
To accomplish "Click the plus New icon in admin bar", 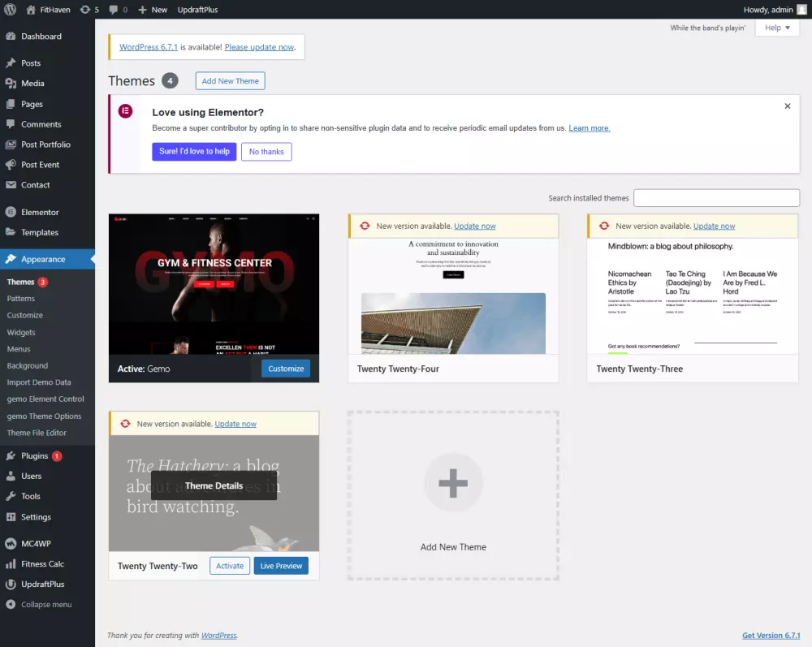I will tap(142, 9).
